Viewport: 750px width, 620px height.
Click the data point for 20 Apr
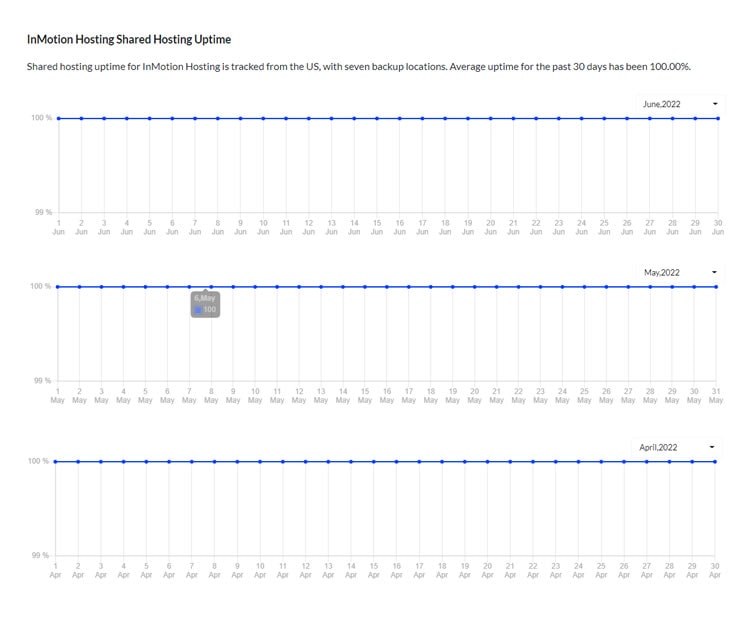tap(487, 462)
